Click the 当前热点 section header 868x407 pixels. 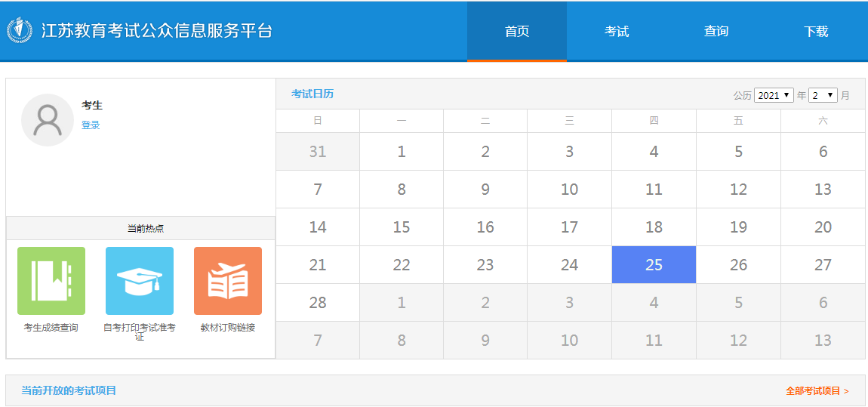(140, 228)
